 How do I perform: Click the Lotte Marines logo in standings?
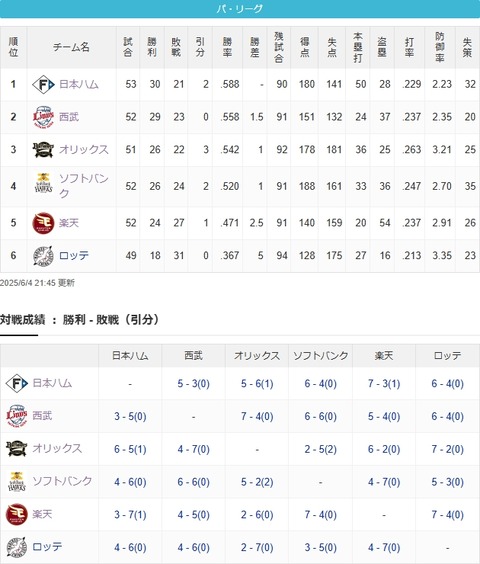[x=43, y=256]
